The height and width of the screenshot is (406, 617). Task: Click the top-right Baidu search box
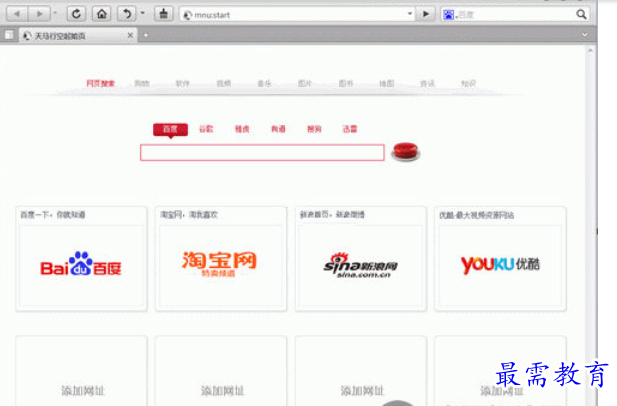click(515, 15)
